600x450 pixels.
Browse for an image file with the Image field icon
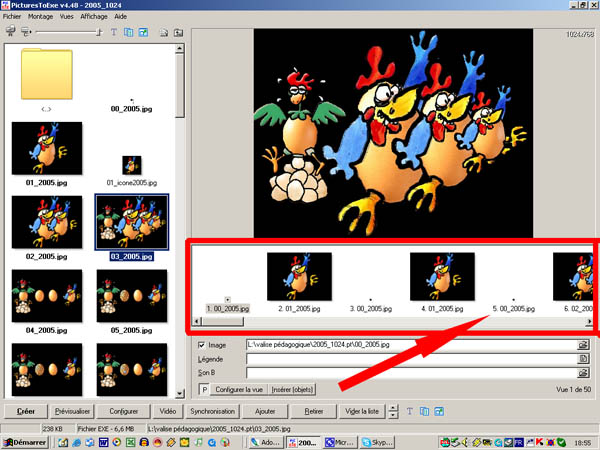pos(583,345)
